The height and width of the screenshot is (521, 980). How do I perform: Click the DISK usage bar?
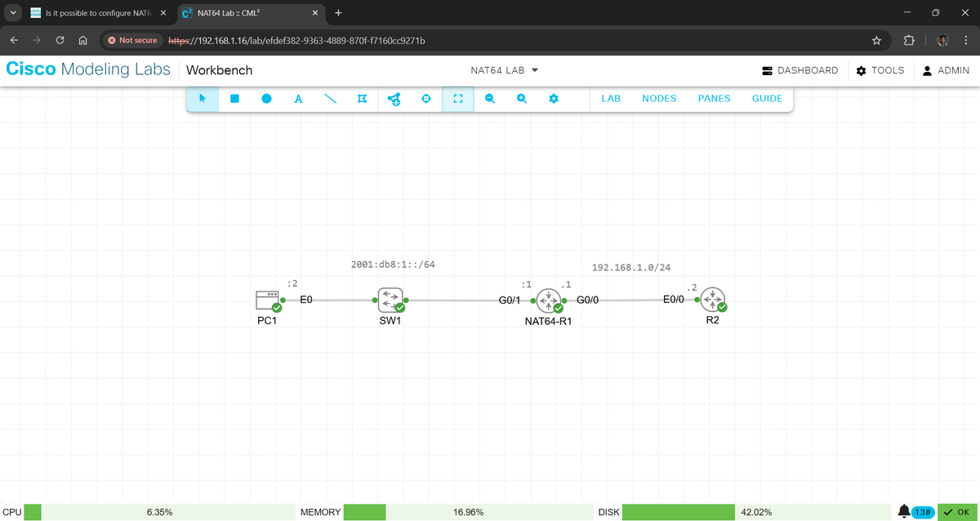pos(755,512)
